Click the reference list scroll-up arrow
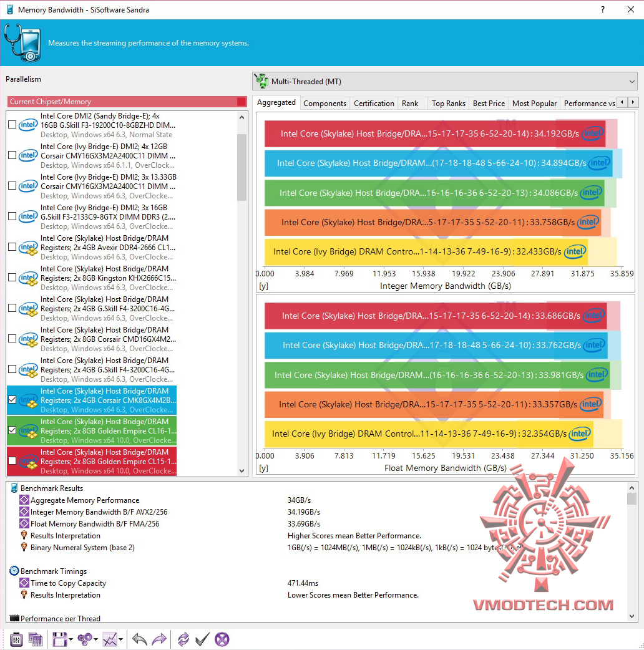 (x=241, y=118)
